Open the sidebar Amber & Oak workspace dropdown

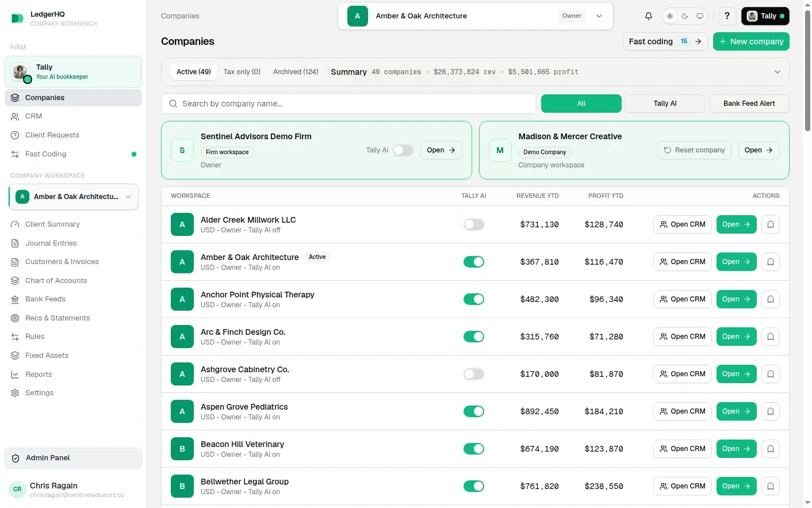click(74, 197)
